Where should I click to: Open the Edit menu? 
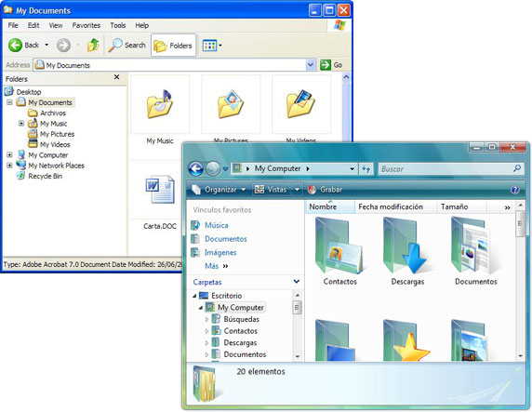coord(33,25)
